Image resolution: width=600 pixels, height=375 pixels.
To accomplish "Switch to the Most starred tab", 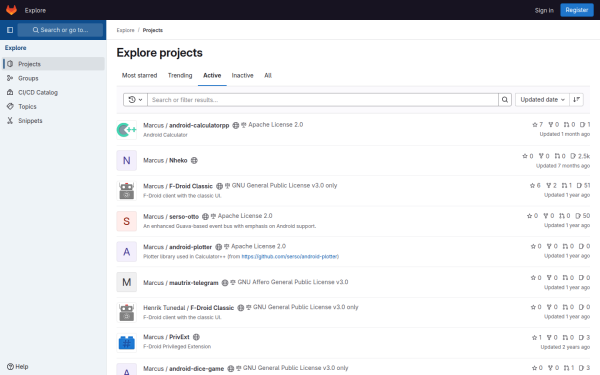I will click(139, 75).
